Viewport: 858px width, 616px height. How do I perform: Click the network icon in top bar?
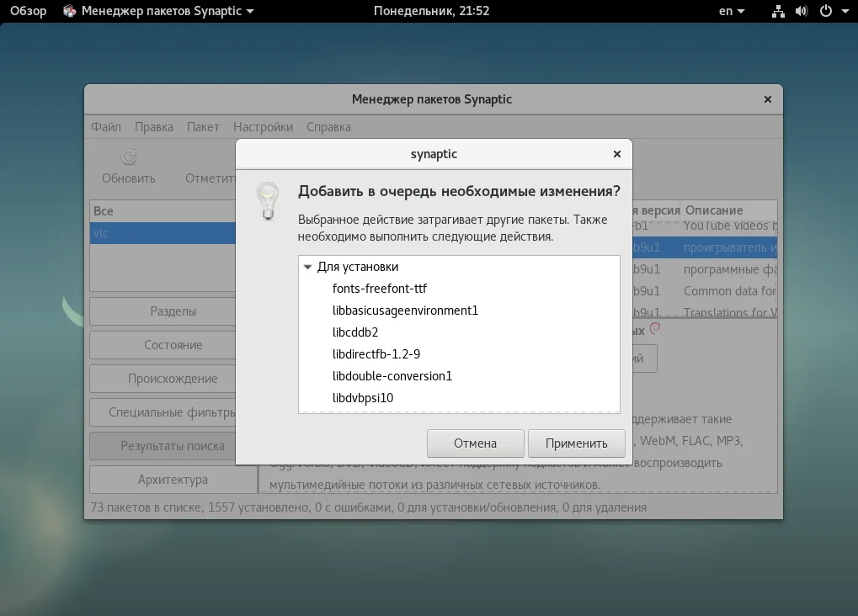778,12
